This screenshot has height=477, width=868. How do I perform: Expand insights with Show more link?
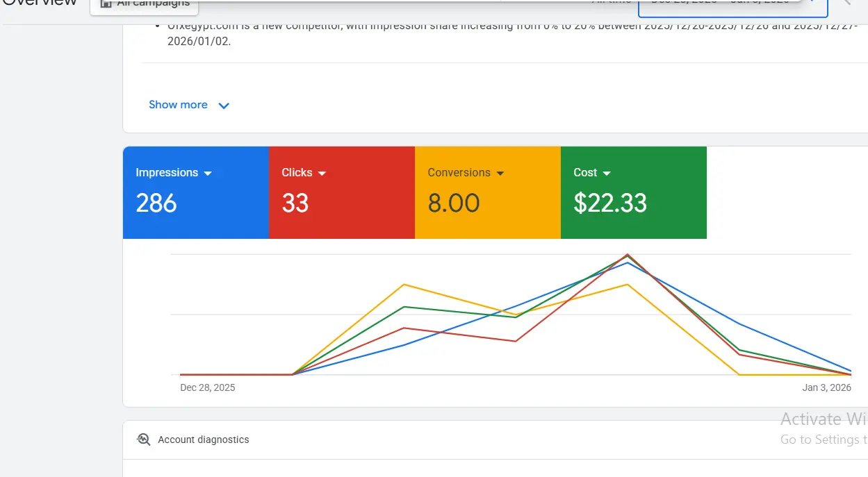pyautogui.click(x=178, y=105)
